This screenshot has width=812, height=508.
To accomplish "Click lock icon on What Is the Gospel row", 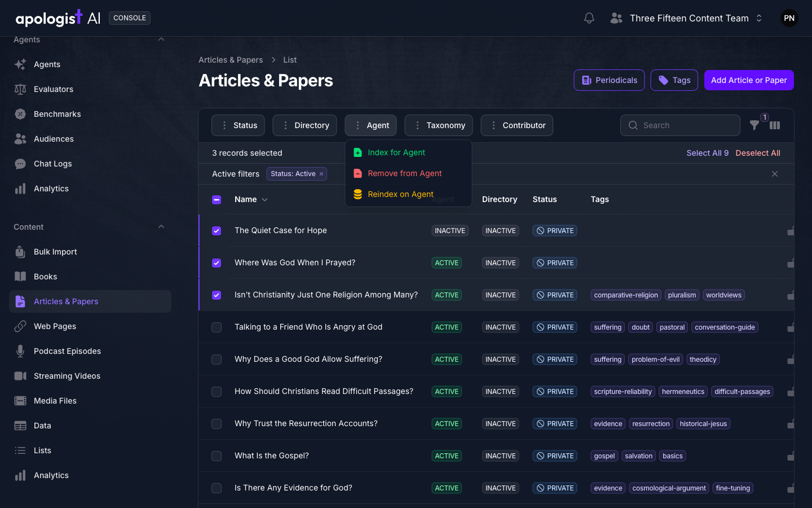I will click(791, 456).
